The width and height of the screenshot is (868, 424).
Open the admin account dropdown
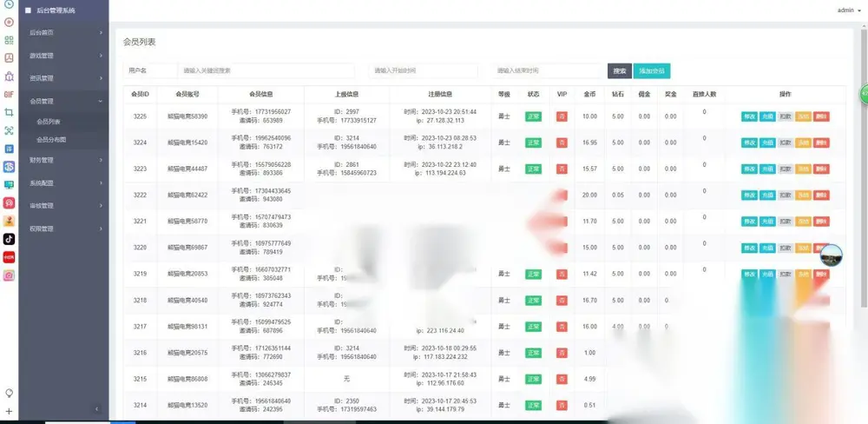[849, 10]
